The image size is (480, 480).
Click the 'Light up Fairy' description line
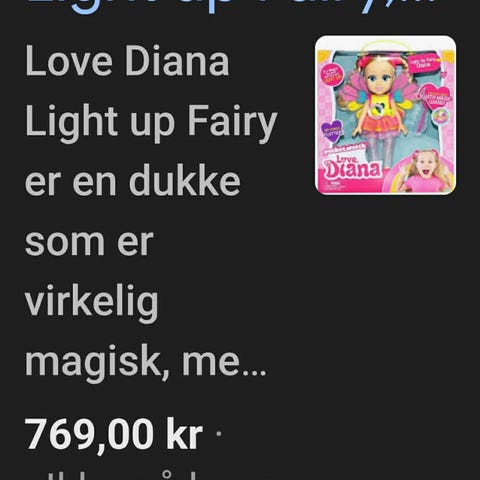(151, 123)
